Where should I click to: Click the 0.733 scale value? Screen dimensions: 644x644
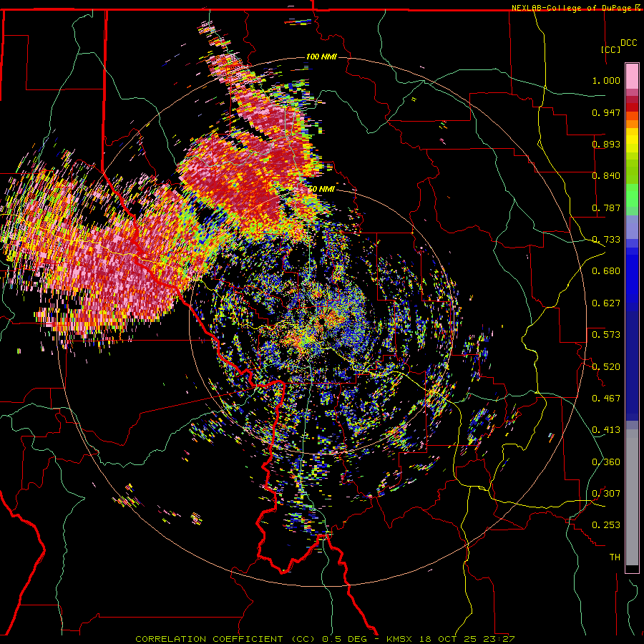coord(606,240)
